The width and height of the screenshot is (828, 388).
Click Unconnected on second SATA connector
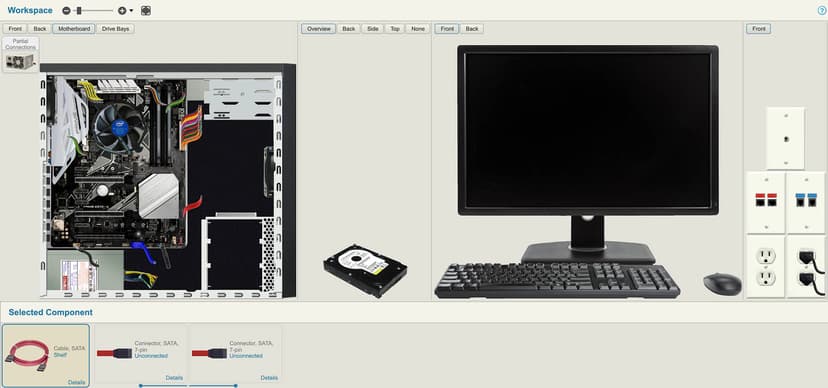pyautogui.click(x=246, y=356)
